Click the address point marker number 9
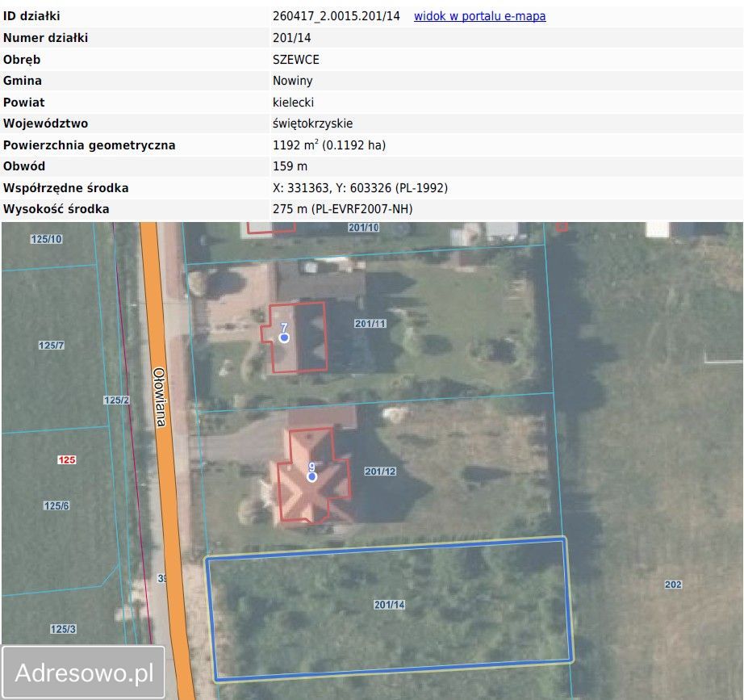The height and width of the screenshot is (700, 744). click(311, 477)
